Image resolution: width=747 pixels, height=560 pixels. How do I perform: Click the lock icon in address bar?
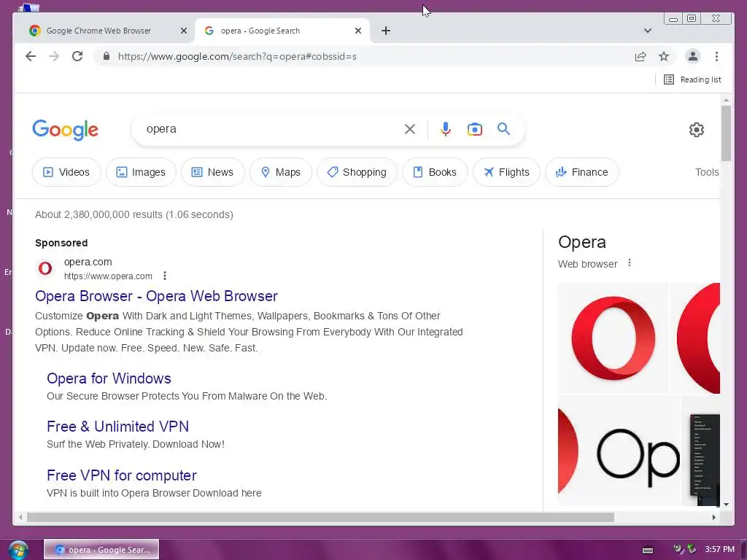107,56
